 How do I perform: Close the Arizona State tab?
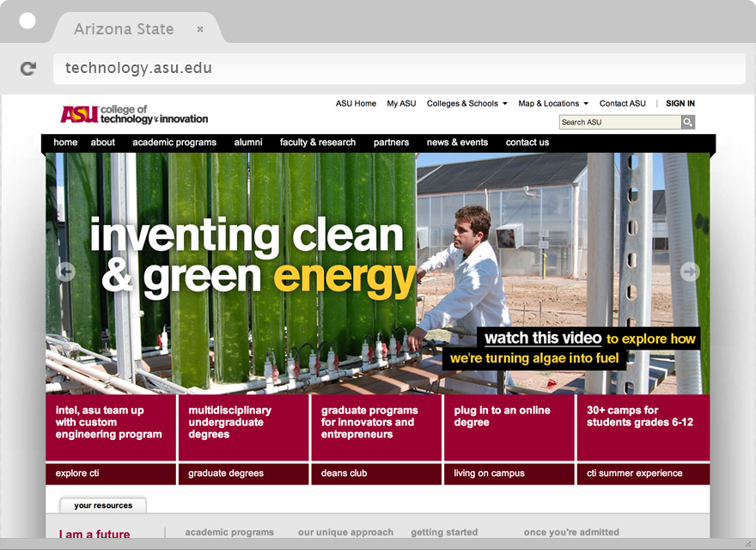point(200,29)
